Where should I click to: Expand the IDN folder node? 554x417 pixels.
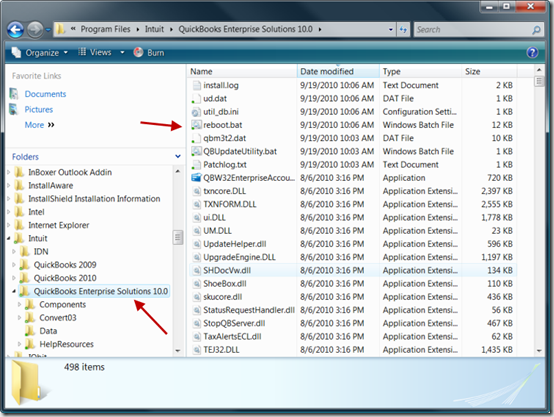tap(14, 252)
